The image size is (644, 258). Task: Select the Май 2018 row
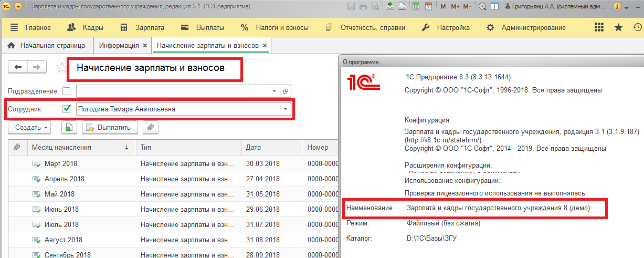[173, 194]
